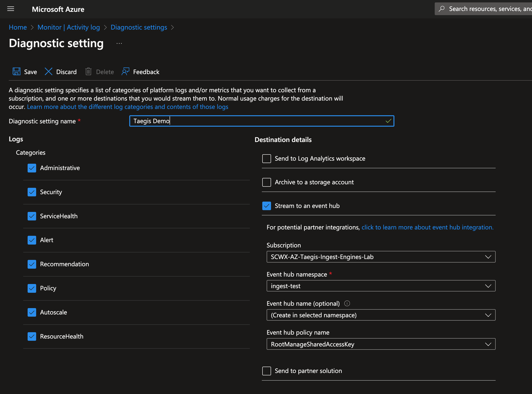Open the Subscription dropdown
Image resolution: width=532 pixels, height=394 pixels.
(381, 257)
